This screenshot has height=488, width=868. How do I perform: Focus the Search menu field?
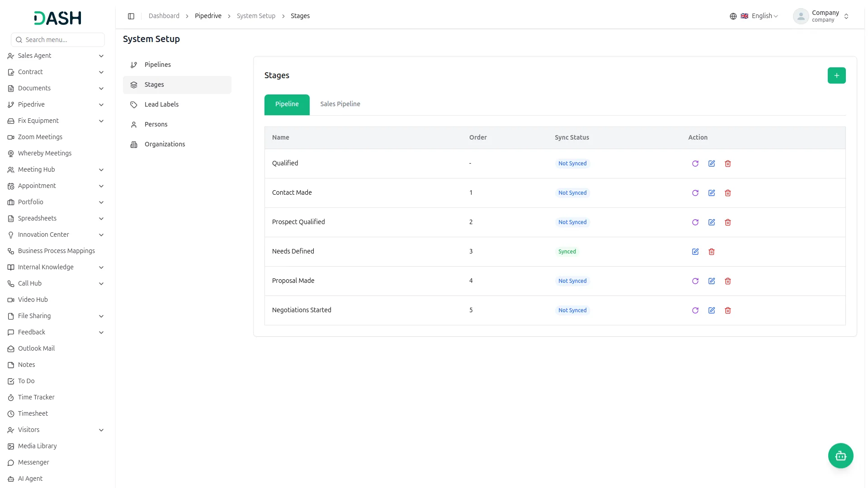58,40
